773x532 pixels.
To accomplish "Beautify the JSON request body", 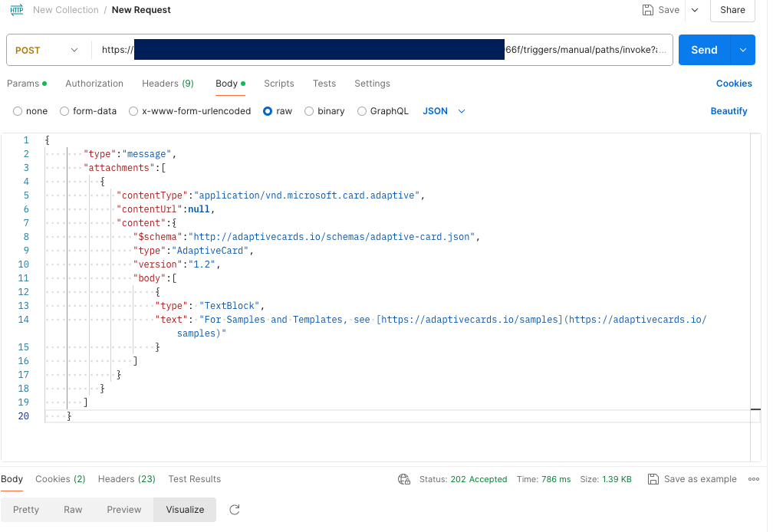I will (x=728, y=111).
